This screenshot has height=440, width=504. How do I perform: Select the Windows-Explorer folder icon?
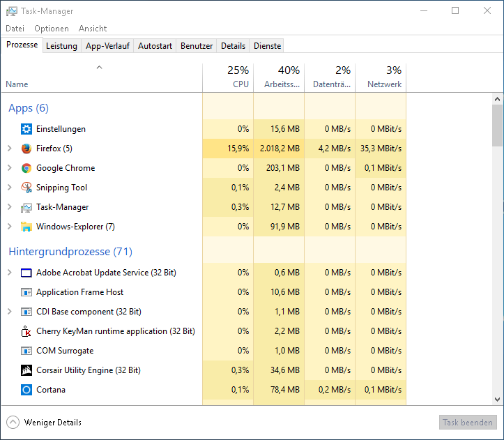coord(26,227)
